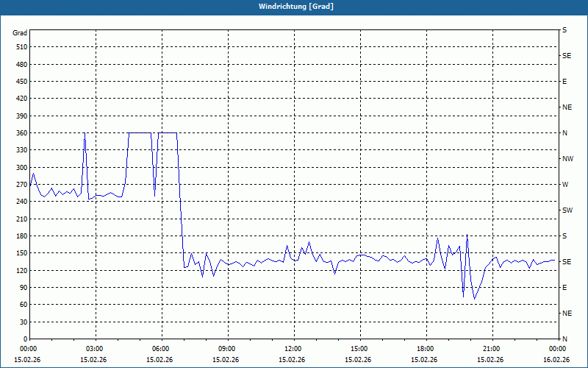Image resolution: width=588 pixels, height=368 pixels.
Task: Click the SE compass label at 480 level
Action: [567, 56]
